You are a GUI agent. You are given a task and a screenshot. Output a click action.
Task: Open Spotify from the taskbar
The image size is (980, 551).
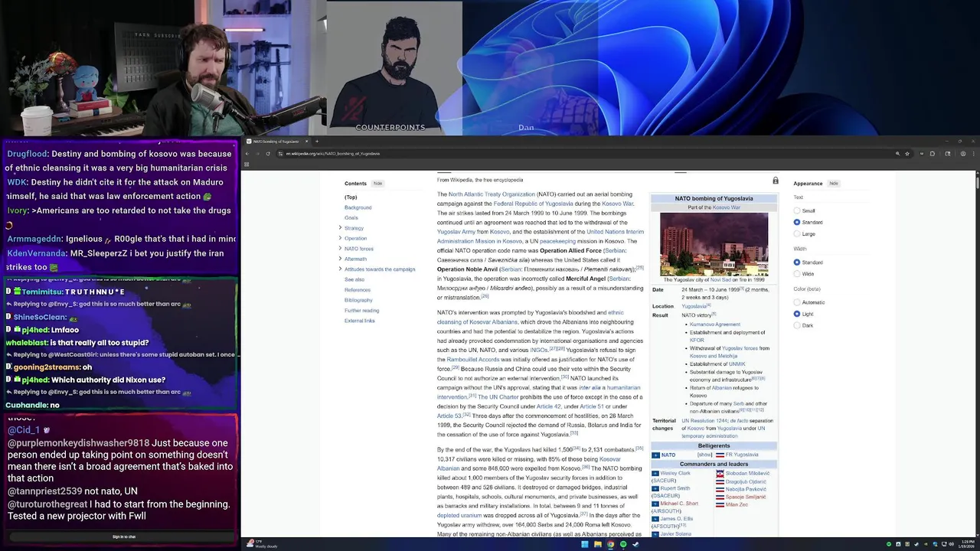pos(622,544)
